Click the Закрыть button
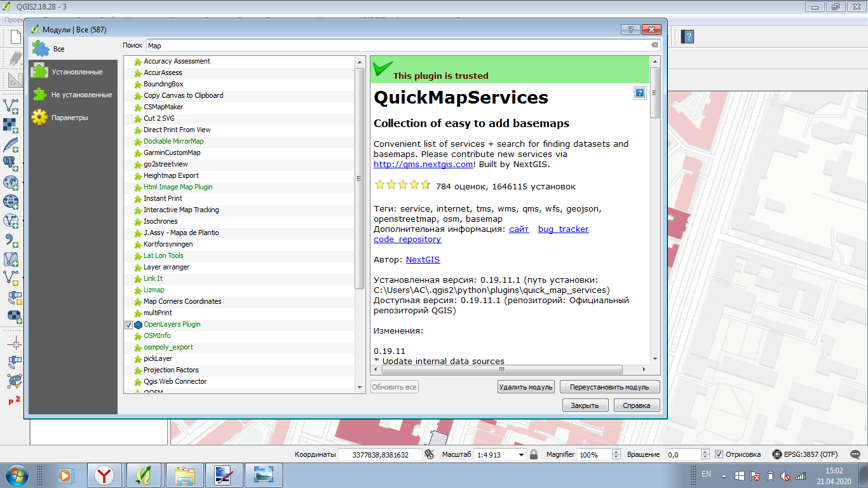Viewport: 868px width, 488px height. click(x=585, y=405)
